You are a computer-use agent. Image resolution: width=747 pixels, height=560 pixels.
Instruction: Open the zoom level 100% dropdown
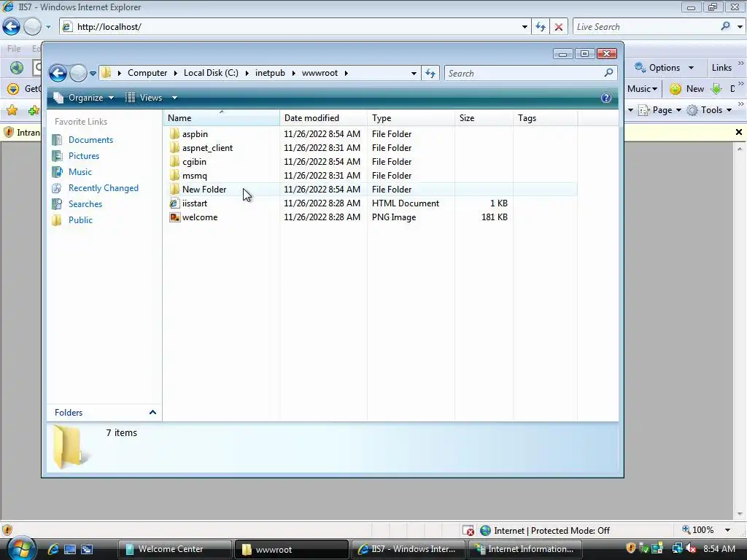pos(727,530)
